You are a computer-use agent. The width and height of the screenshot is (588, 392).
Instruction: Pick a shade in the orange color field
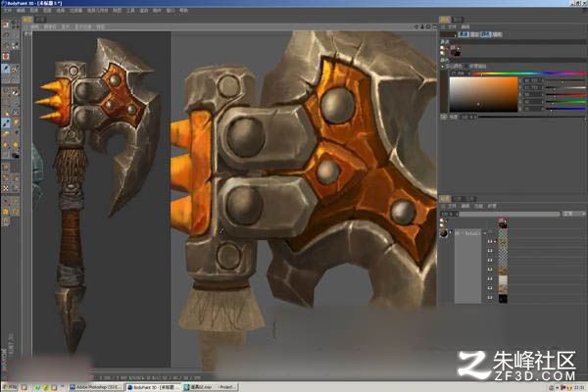click(483, 94)
